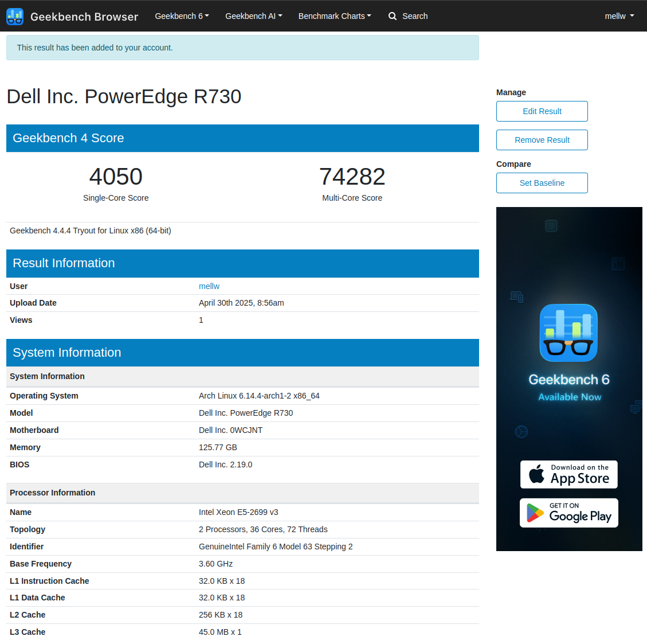Click the 'Geekbench 6 Available Now' ad text

(x=569, y=387)
